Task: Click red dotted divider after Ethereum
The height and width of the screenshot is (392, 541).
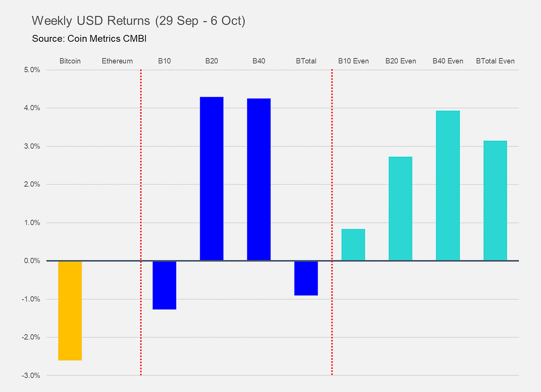Action: (x=141, y=222)
